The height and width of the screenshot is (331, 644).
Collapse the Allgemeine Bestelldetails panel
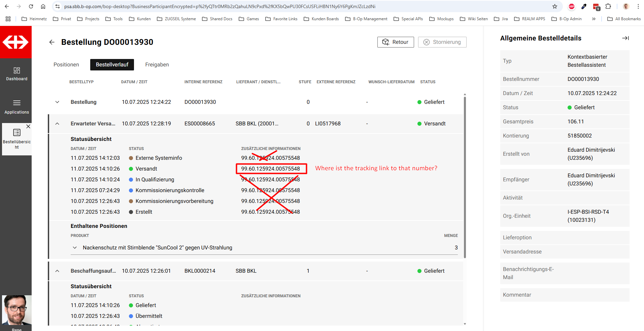tap(625, 38)
